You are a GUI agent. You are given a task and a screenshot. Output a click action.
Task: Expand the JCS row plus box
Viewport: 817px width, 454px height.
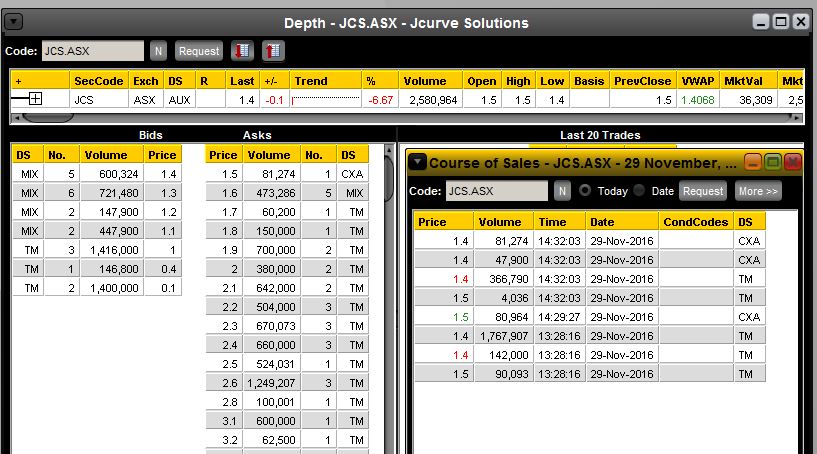(35, 99)
